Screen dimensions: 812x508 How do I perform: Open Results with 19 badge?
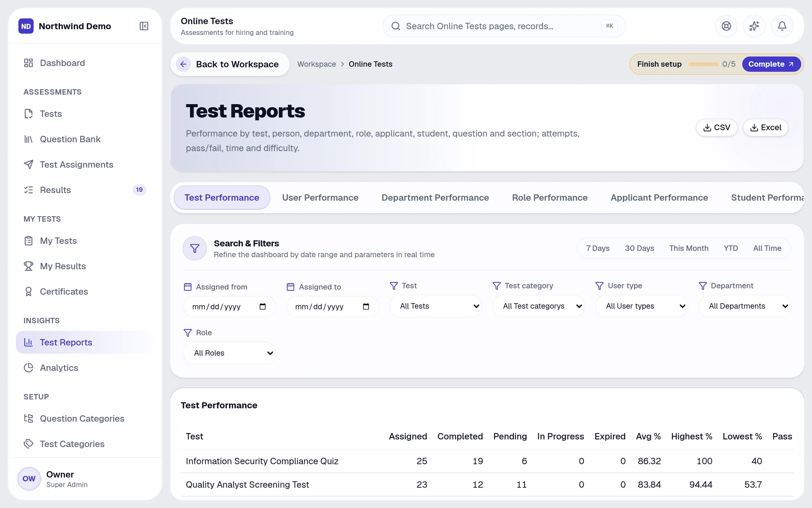(85, 190)
